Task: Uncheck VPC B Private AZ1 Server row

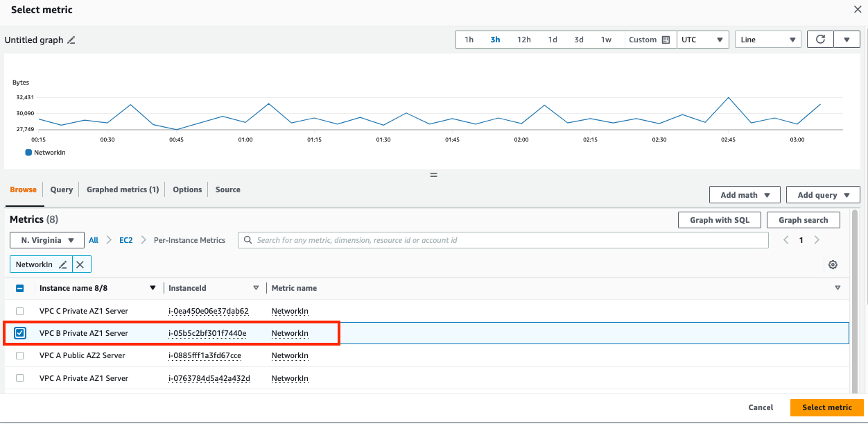Action: [20, 333]
